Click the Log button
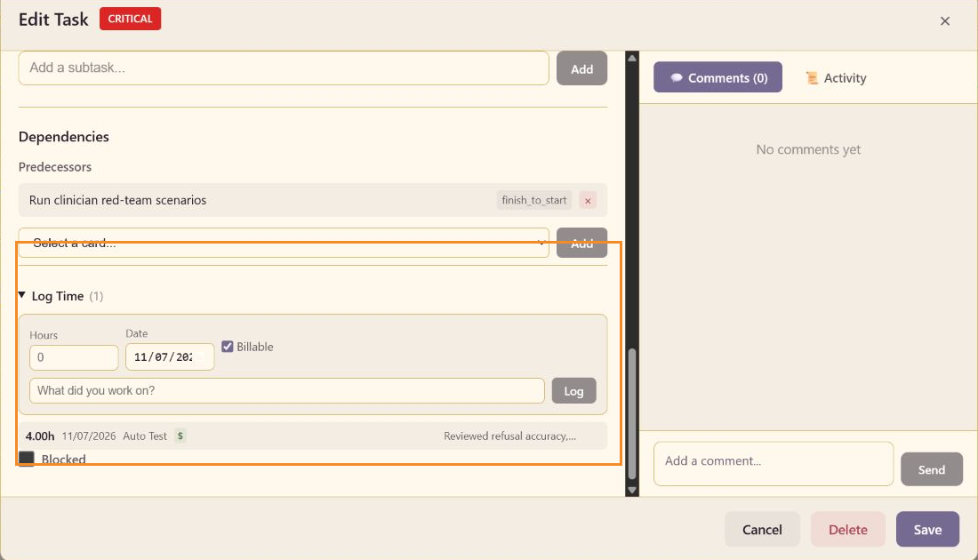 (573, 390)
